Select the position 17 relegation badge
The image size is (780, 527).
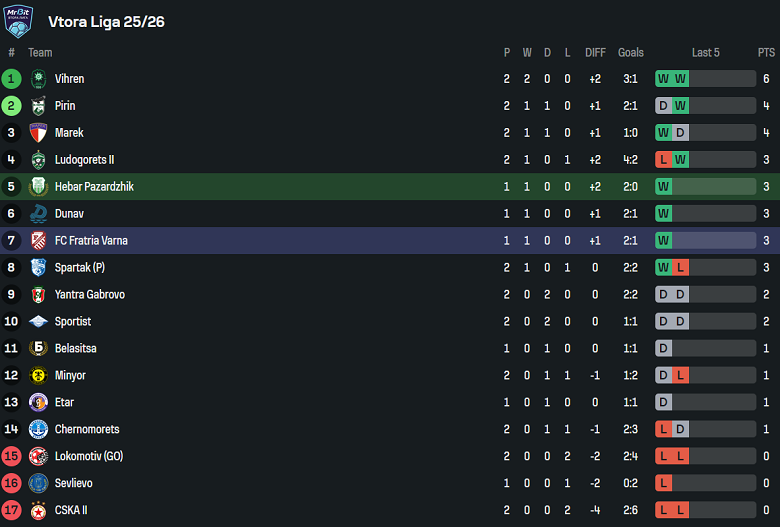(x=12, y=510)
